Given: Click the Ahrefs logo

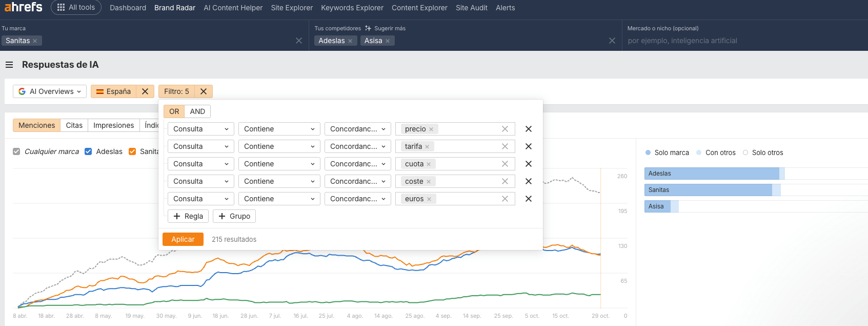Looking at the screenshot, I should pyautogui.click(x=23, y=7).
